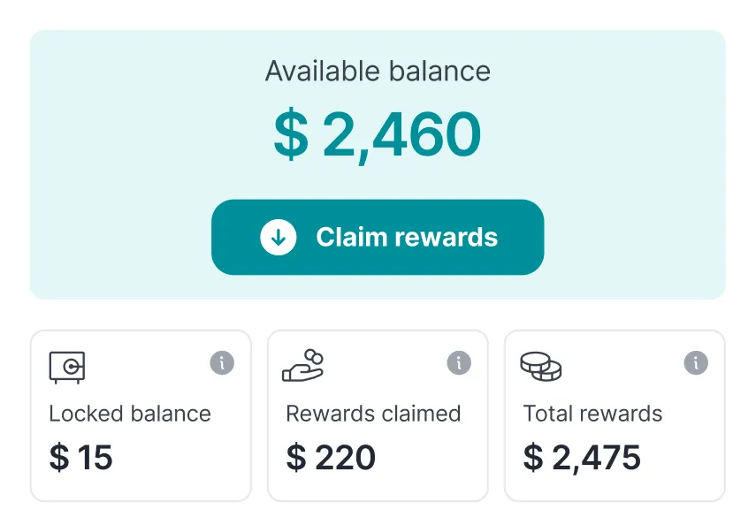756x532 pixels.
Task: Click the safe icon above Locked balance
Action: pos(67,366)
